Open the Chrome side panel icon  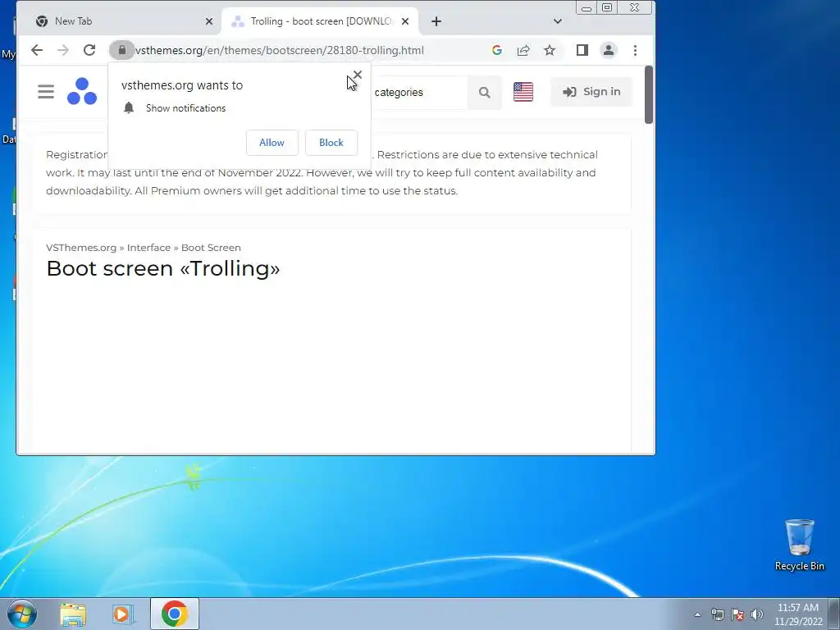tap(582, 50)
